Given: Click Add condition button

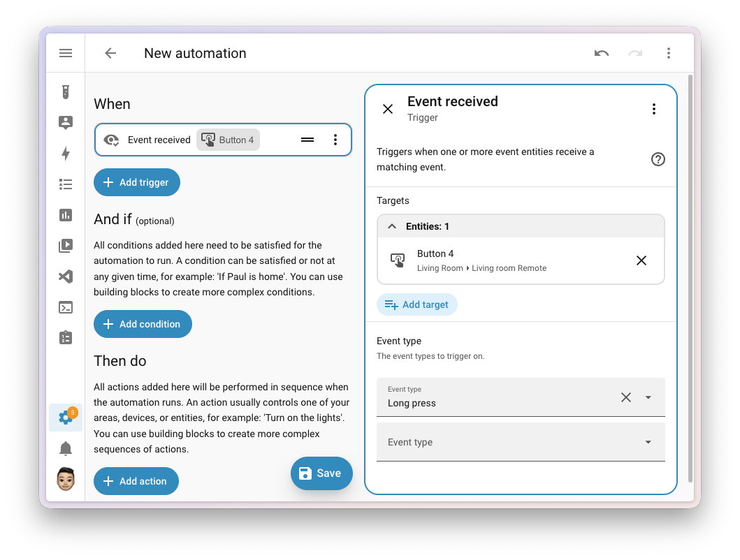Looking at the screenshot, I should pyautogui.click(x=143, y=324).
